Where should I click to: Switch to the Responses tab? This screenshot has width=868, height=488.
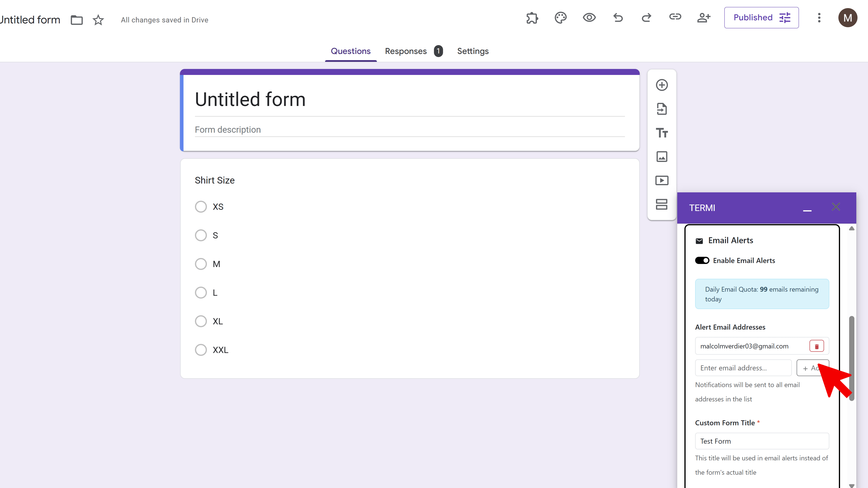coord(406,51)
